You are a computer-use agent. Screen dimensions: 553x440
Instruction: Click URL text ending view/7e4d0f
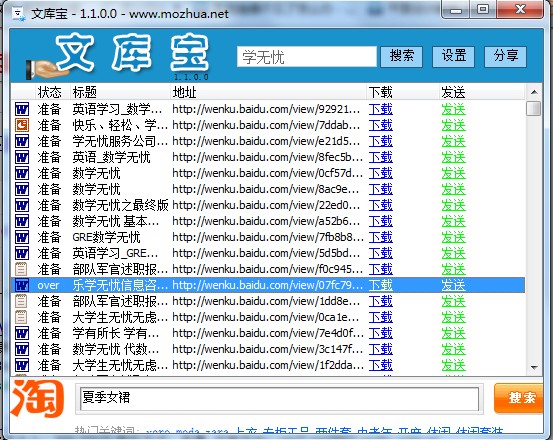tap(268, 333)
